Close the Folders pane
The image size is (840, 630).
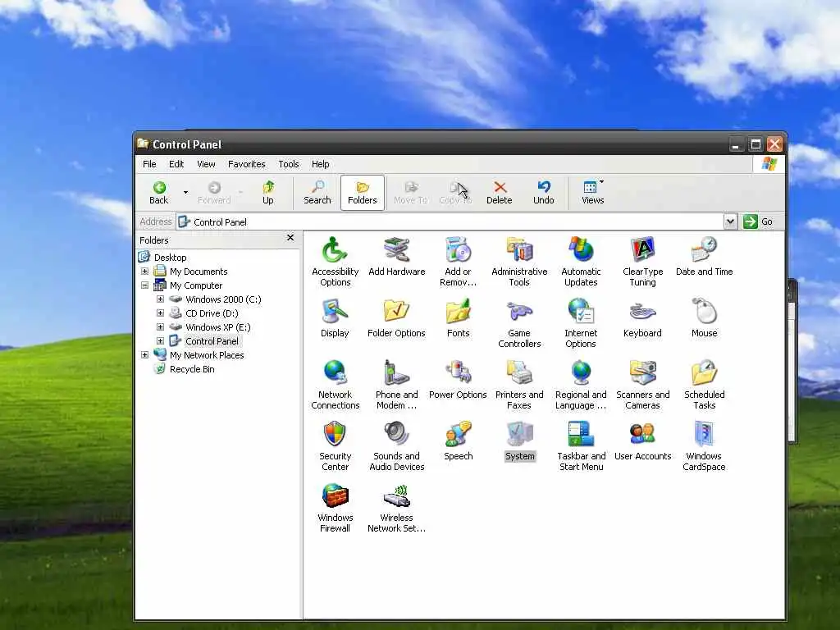click(290, 237)
